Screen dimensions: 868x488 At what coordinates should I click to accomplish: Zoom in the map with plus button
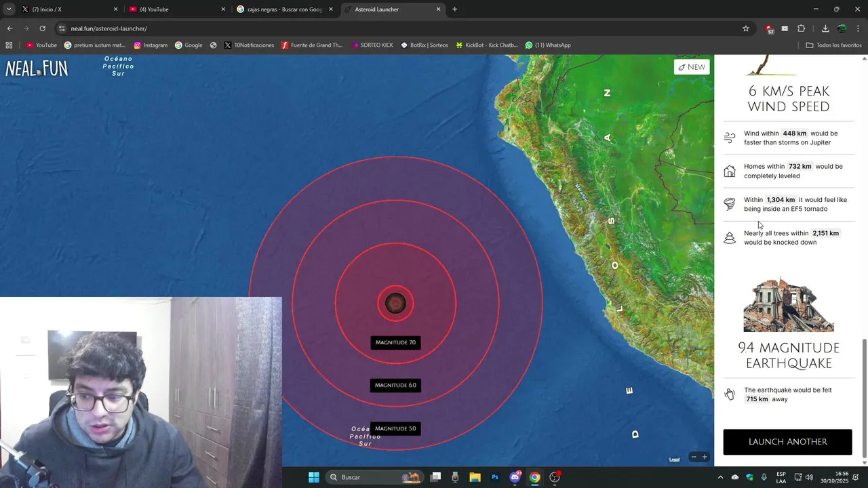tap(705, 457)
